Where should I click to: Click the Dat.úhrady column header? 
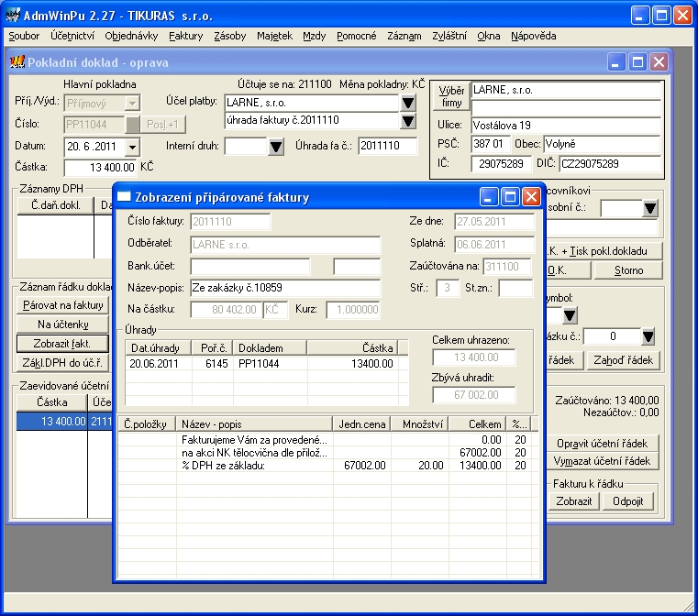[x=159, y=347]
